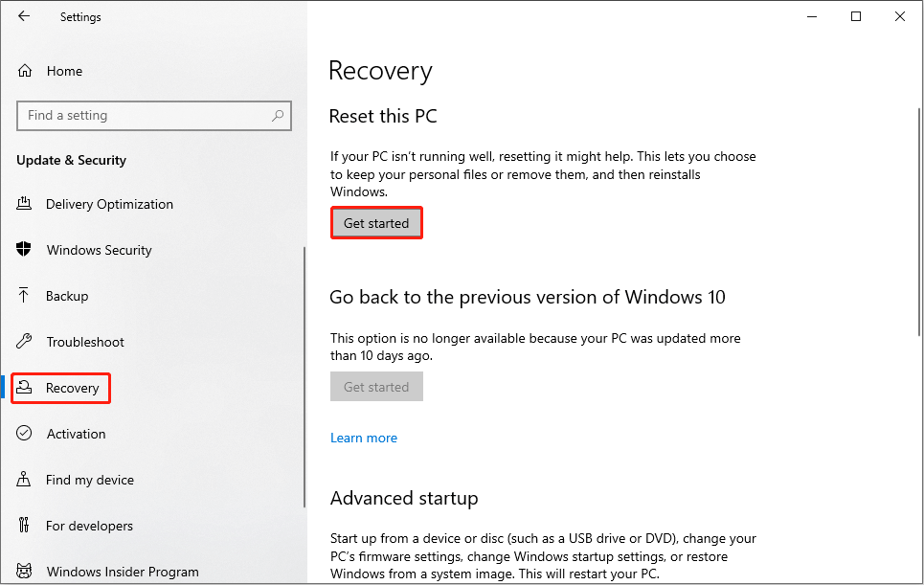Click the sidebar navigation scrollbar
Image resolution: width=924 pixels, height=585 pixels.
pos(304,377)
